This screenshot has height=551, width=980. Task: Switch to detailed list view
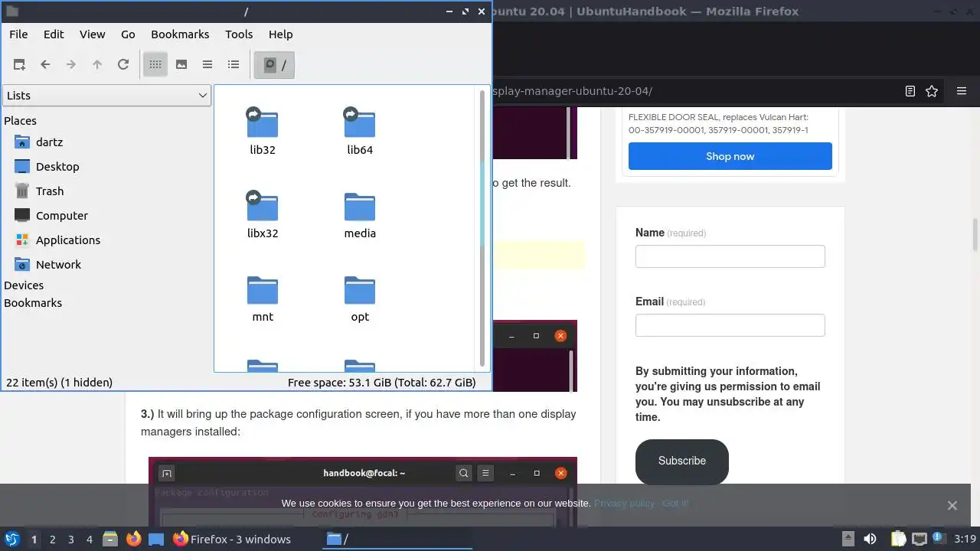(x=234, y=65)
